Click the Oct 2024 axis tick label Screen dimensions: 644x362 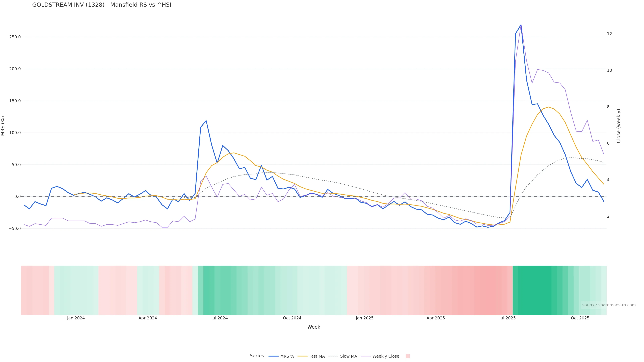pyautogui.click(x=292, y=318)
